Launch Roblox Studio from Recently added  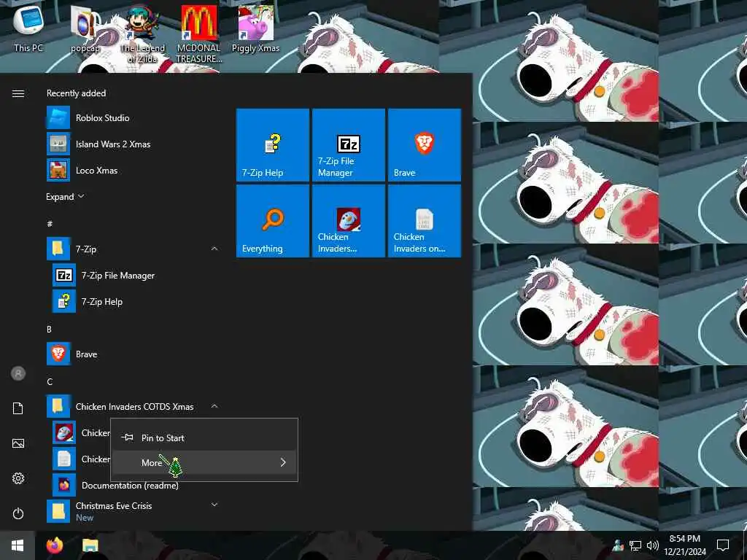coord(132,117)
